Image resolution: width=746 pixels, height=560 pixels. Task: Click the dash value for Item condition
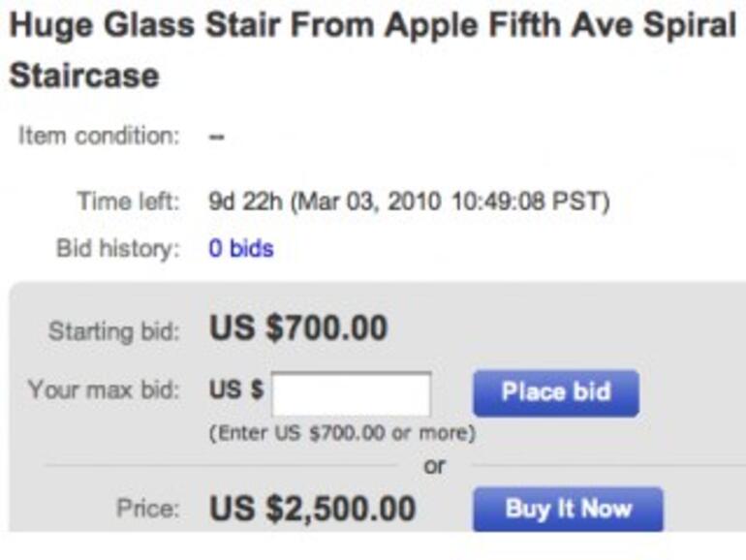[x=217, y=137]
